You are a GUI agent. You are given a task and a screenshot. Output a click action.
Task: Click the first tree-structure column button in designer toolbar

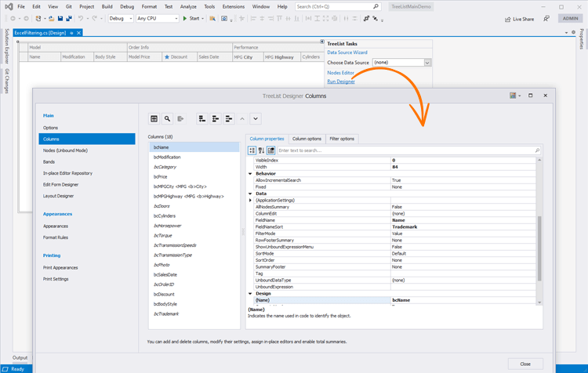tap(202, 119)
